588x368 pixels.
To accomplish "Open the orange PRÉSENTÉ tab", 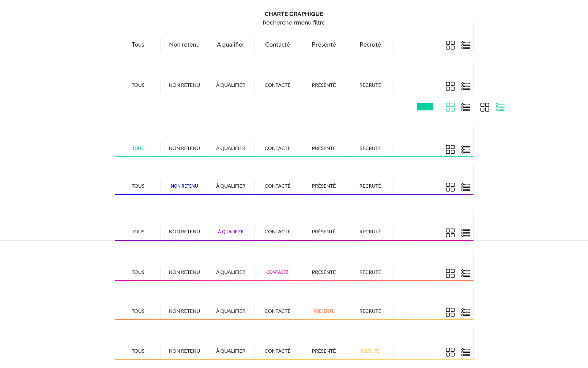I will tap(324, 311).
